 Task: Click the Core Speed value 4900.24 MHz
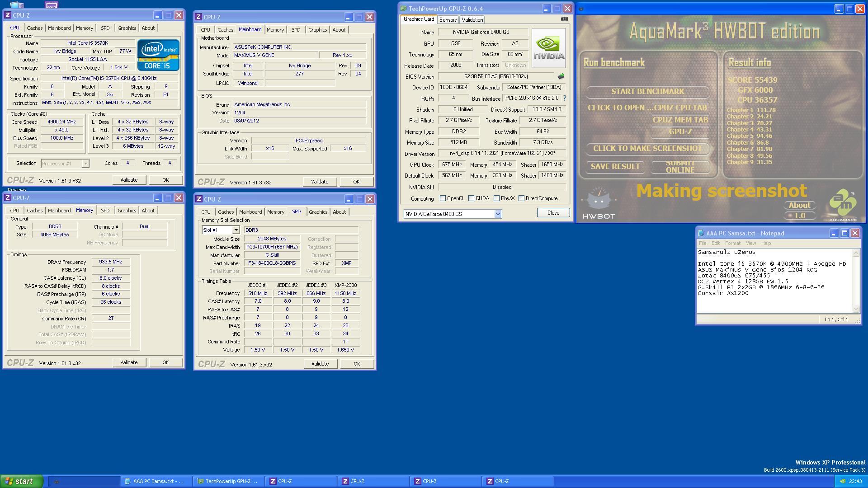tap(62, 122)
